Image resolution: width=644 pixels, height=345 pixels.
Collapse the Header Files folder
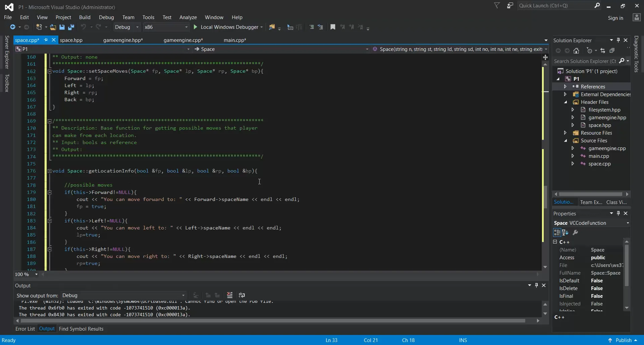[566, 102]
